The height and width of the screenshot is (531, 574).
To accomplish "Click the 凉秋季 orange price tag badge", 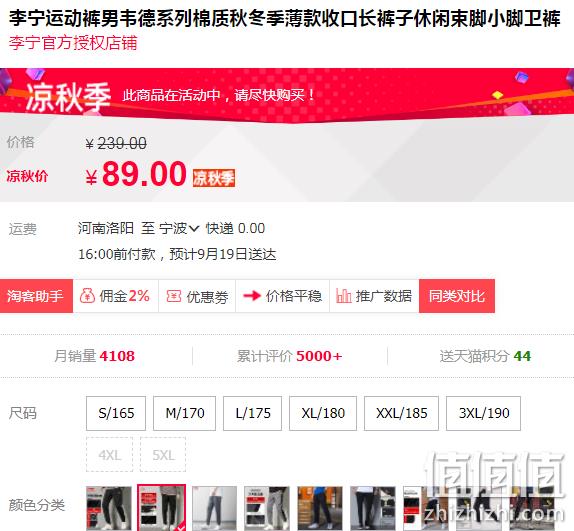I will [214, 178].
